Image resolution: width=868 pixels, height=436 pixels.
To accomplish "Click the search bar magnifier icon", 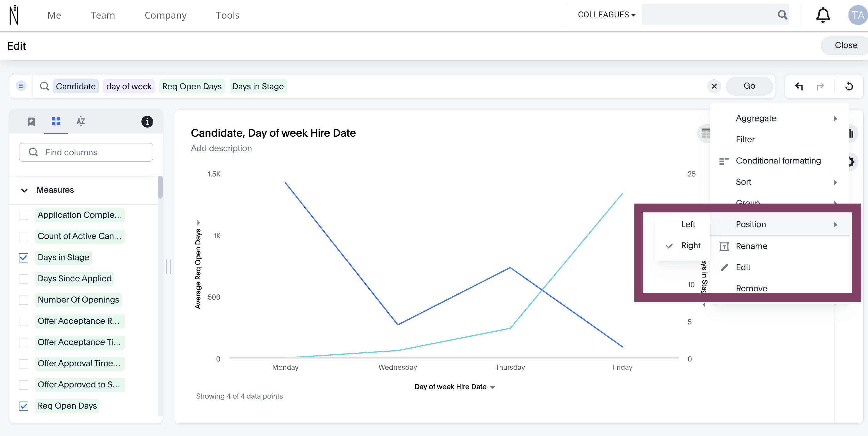I will [44, 86].
